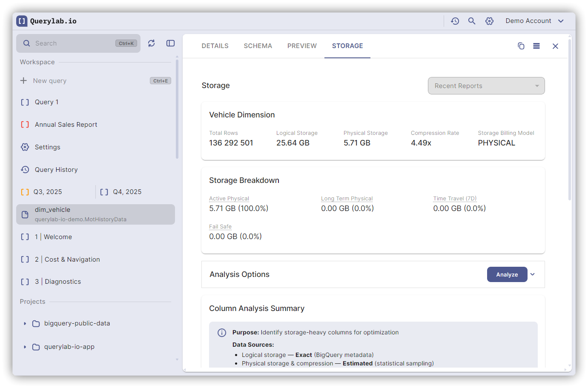
Task: Open the Recent Reports dropdown
Action: pos(486,86)
